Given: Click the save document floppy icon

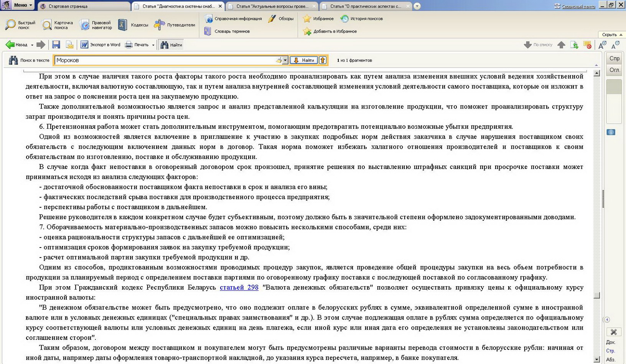Looking at the screenshot, I should coord(56,45).
